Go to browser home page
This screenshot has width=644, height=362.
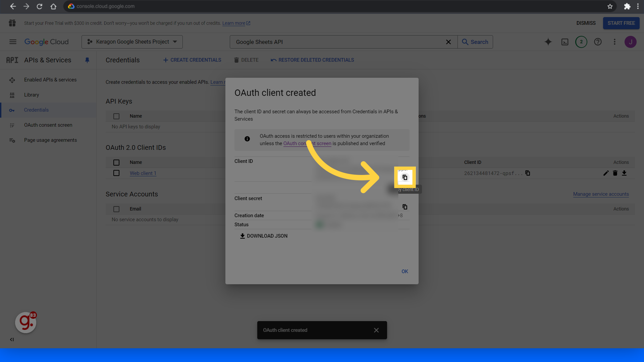(53, 6)
